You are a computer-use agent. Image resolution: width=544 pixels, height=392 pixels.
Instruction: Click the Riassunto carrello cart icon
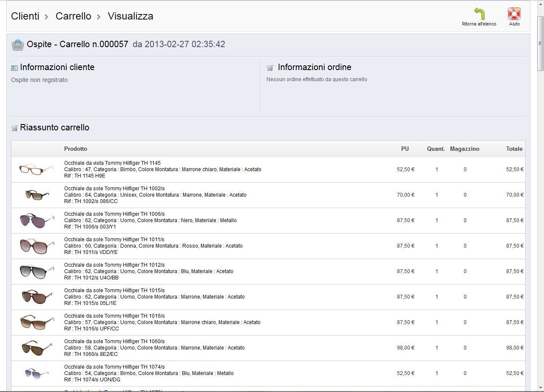point(14,128)
